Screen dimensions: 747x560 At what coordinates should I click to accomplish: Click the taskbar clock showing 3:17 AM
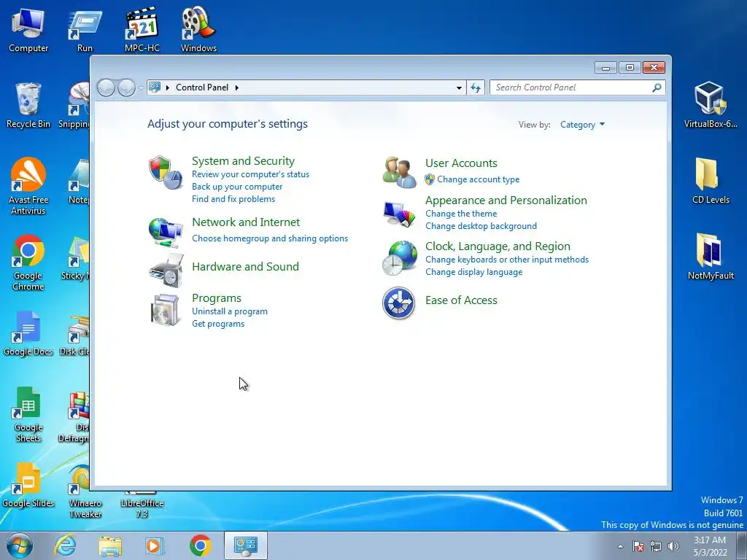(710, 546)
